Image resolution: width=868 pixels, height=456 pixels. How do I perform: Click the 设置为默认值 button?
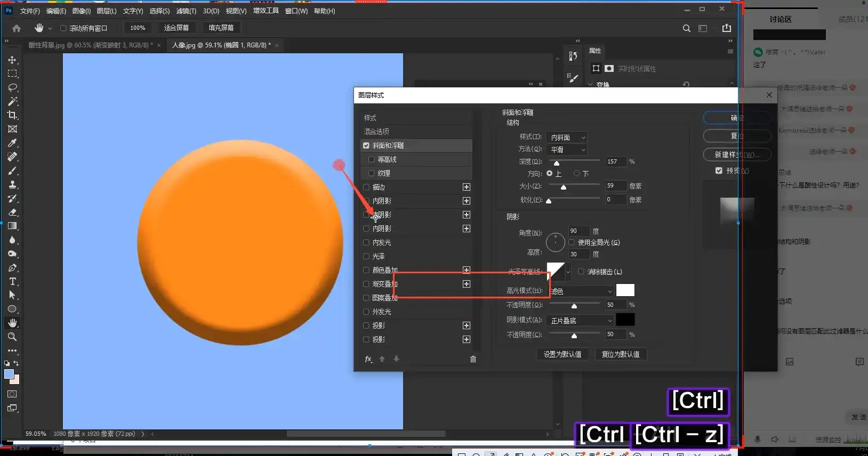click(x=562, y=354)
